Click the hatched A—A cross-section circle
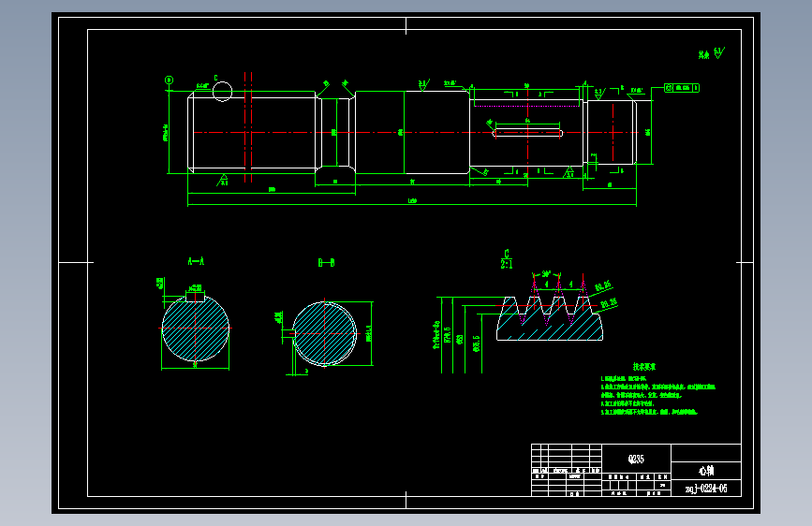 196,328
